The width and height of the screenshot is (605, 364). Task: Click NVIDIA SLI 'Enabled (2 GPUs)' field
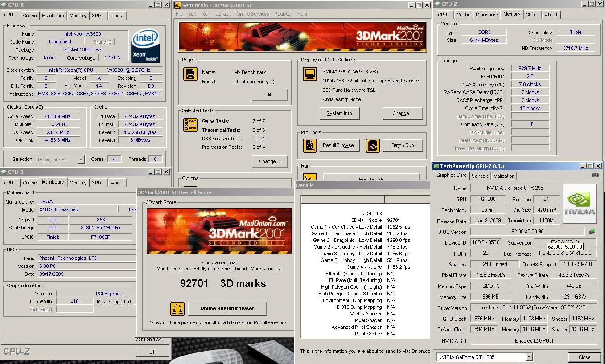click(534, 340)
